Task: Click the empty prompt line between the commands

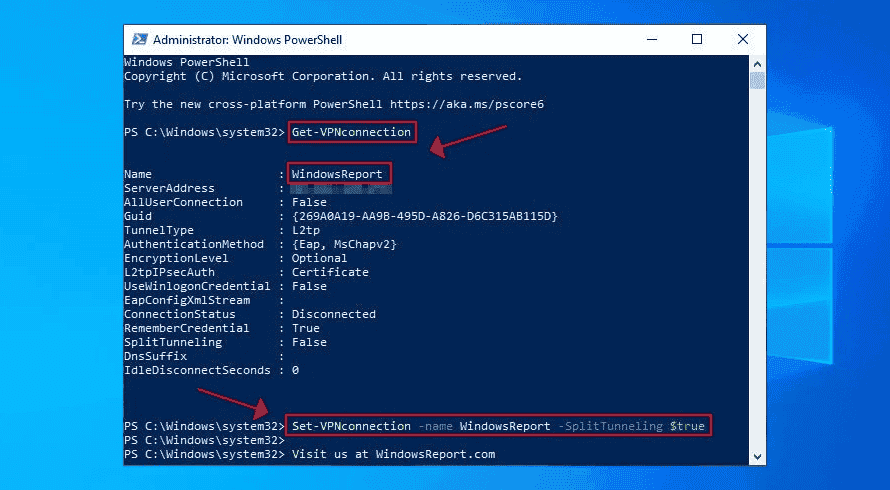Action: 204,440
